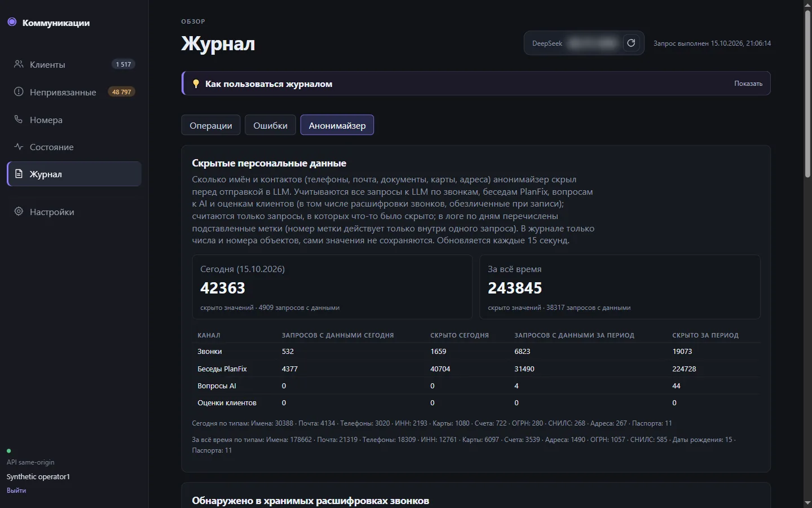Select the Оценки клиентов row label
812x508 pixels.
click(227, 403)
